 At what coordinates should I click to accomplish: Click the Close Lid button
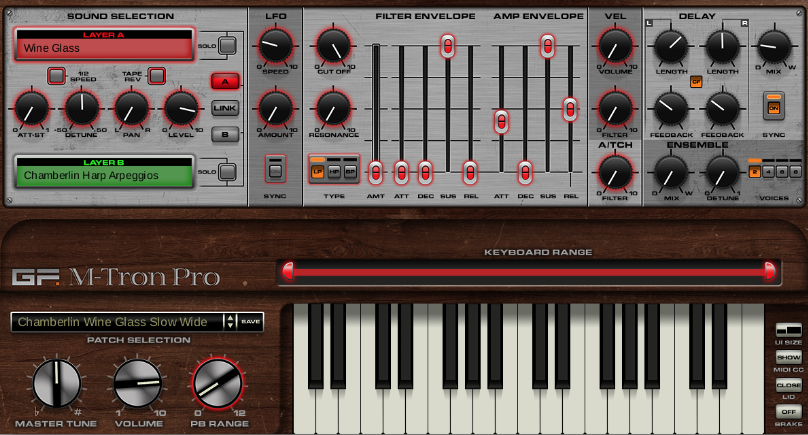pos(788,384)
